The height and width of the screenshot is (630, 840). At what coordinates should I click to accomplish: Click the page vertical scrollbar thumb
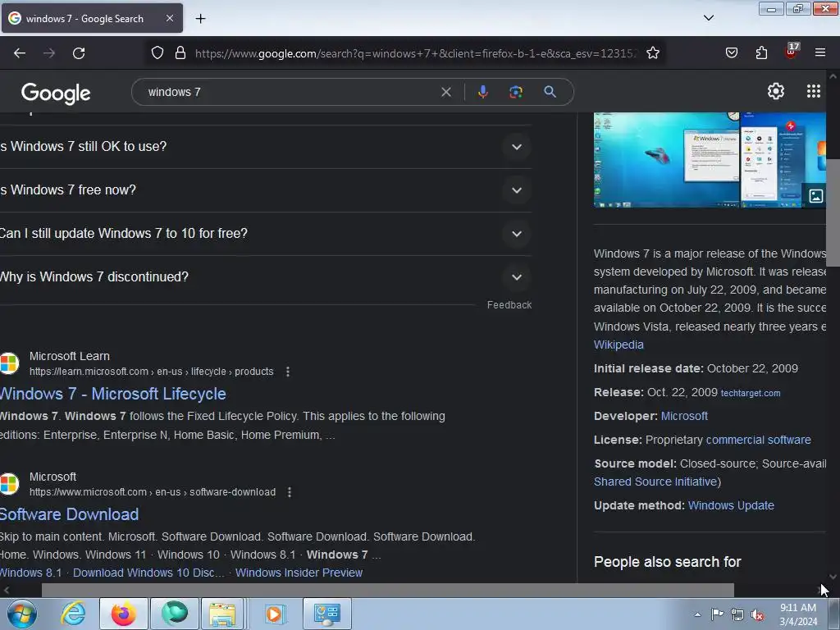[x=833, y=212]
